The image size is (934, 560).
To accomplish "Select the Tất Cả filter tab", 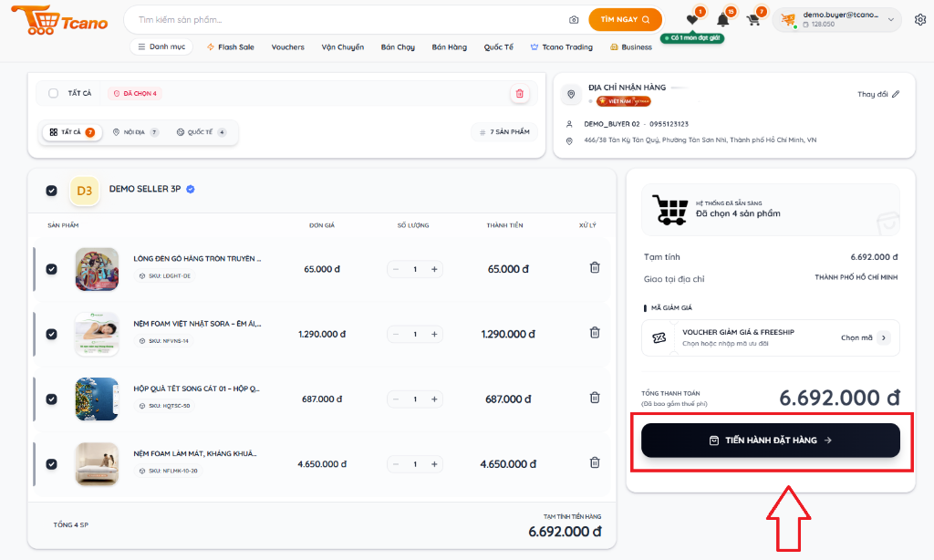I will (72, 132).
